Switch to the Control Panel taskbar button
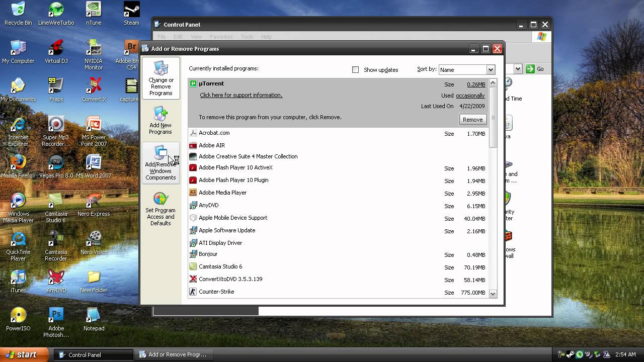The width and height of the screenshot is (644, 362). [x=94, y=355]
